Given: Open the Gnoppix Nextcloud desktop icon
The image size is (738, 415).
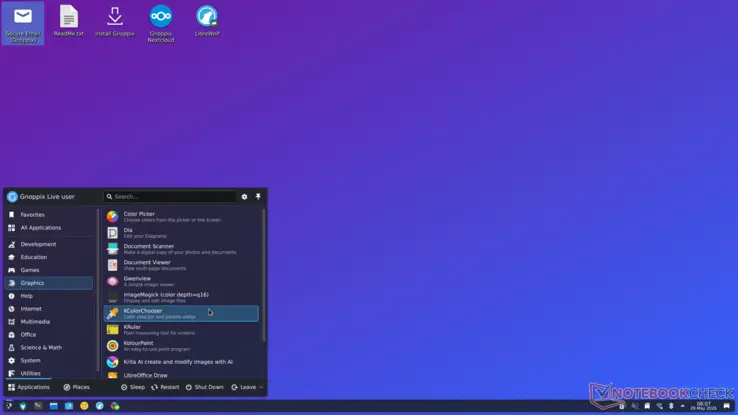Looking at the screenshot, I should [x=161, y=24].
